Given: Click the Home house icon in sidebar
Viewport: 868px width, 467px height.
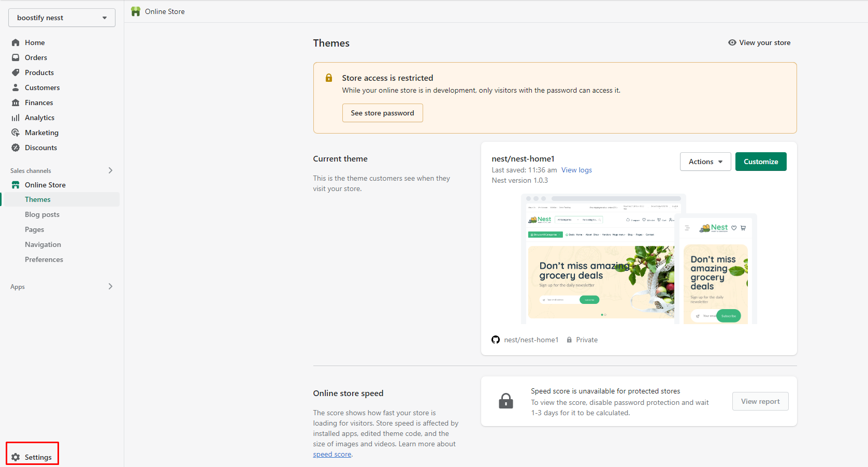Looking at the screenshot, I should pos(16,42).
